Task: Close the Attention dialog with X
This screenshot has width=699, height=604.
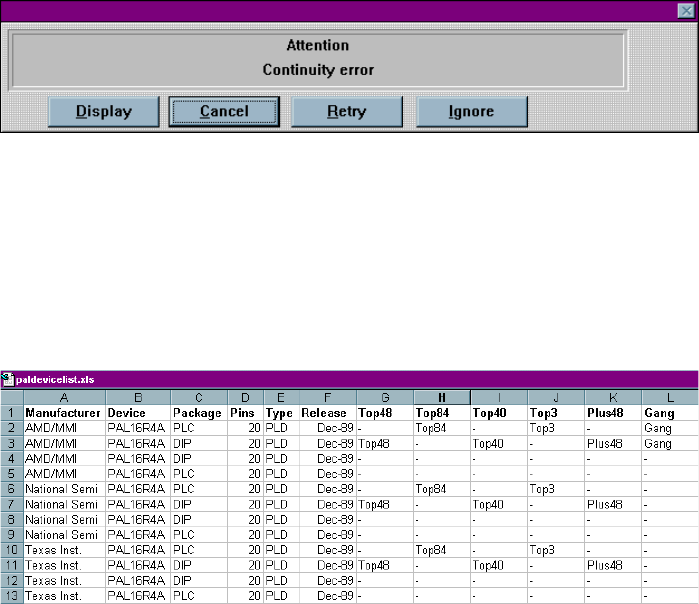Action: click(686, 11)
